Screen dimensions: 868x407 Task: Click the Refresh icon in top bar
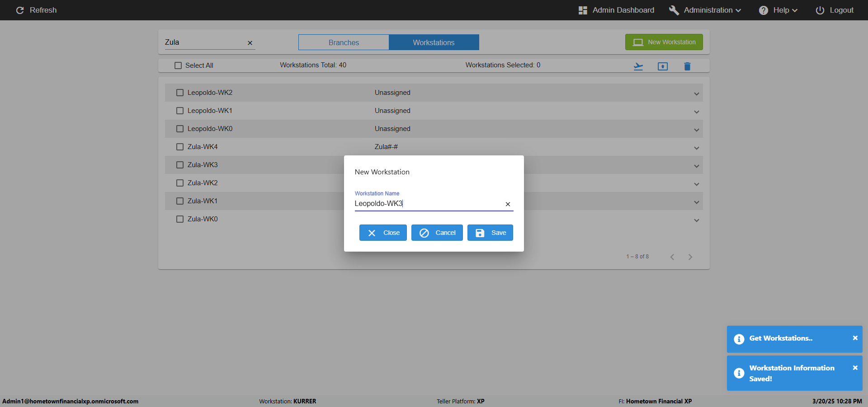[20, 10]
